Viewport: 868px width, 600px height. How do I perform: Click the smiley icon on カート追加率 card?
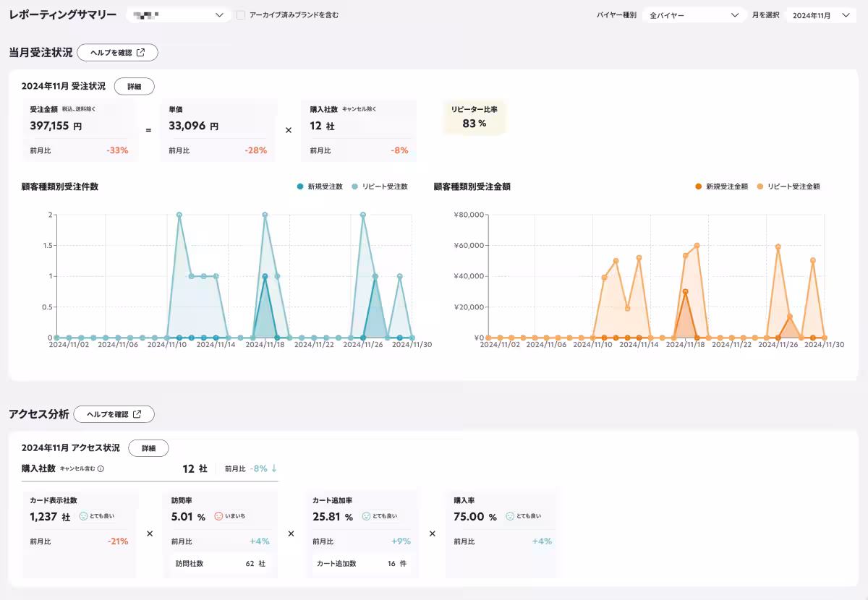366,517
